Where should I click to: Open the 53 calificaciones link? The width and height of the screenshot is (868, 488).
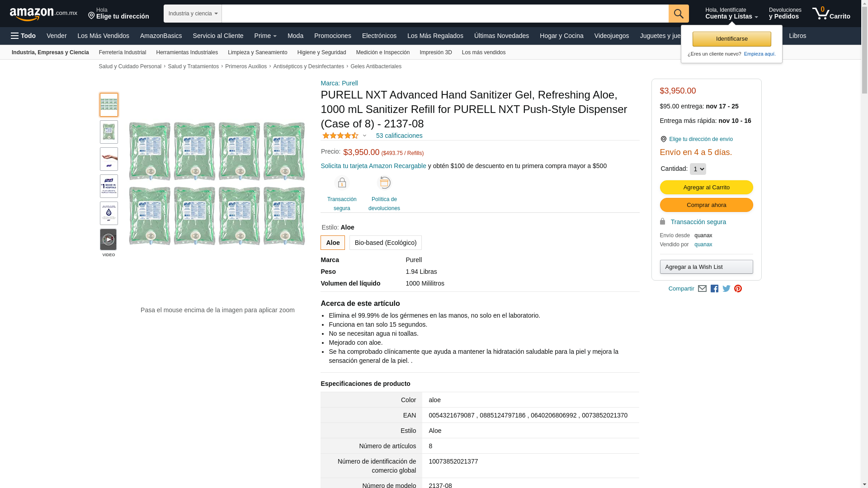pyautogui.click(x=399, y=136)
